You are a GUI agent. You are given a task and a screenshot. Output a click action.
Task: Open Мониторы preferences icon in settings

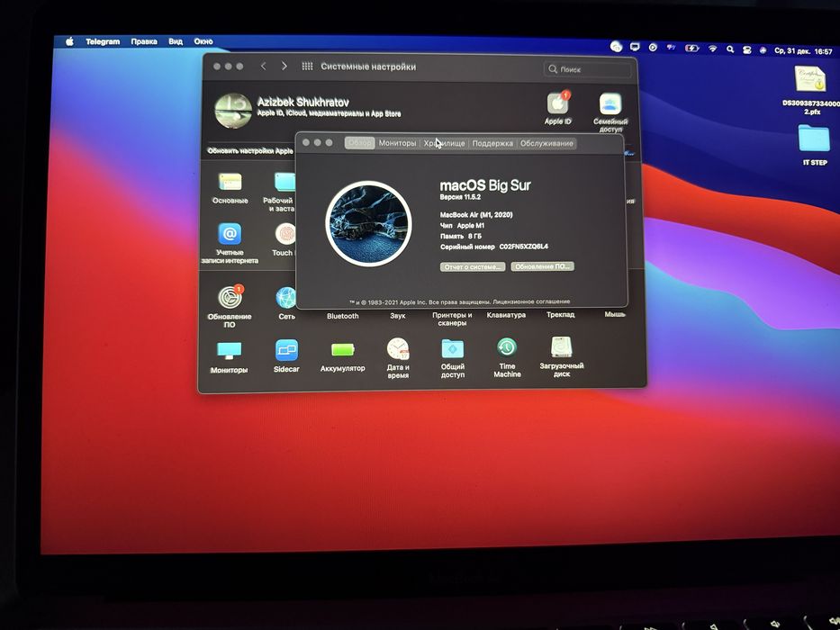coord(230,351)
